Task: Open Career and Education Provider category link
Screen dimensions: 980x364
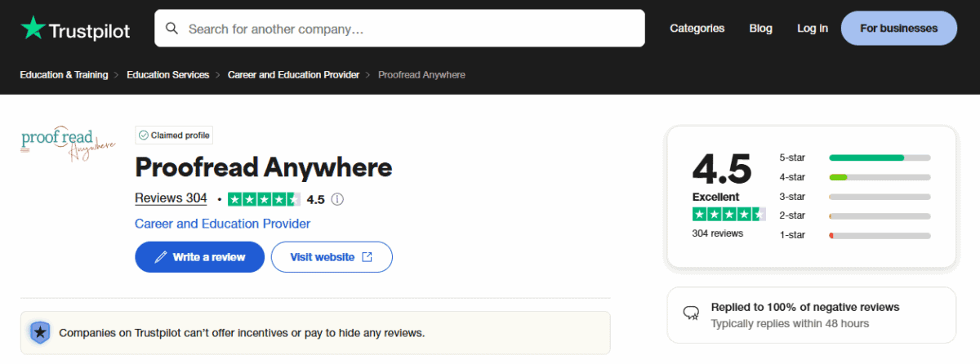Action: click(222, 224)
